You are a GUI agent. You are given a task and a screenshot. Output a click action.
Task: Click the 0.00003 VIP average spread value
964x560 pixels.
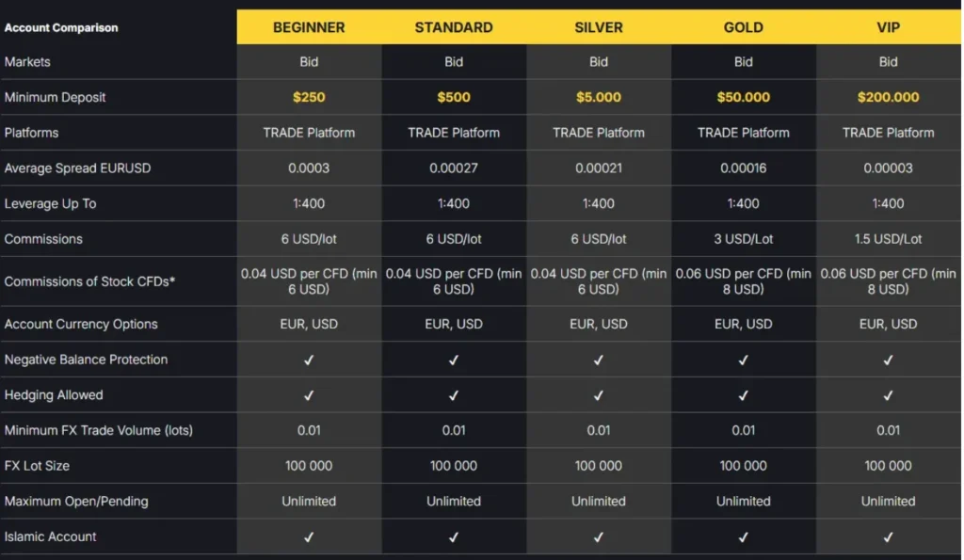click(889, 168)
